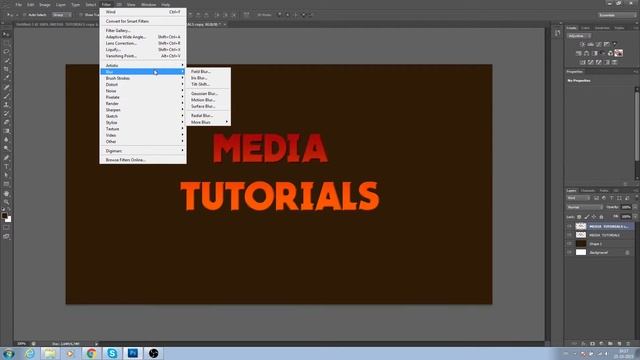
Task: Select the Zoom tool
Action: [6, 202]
